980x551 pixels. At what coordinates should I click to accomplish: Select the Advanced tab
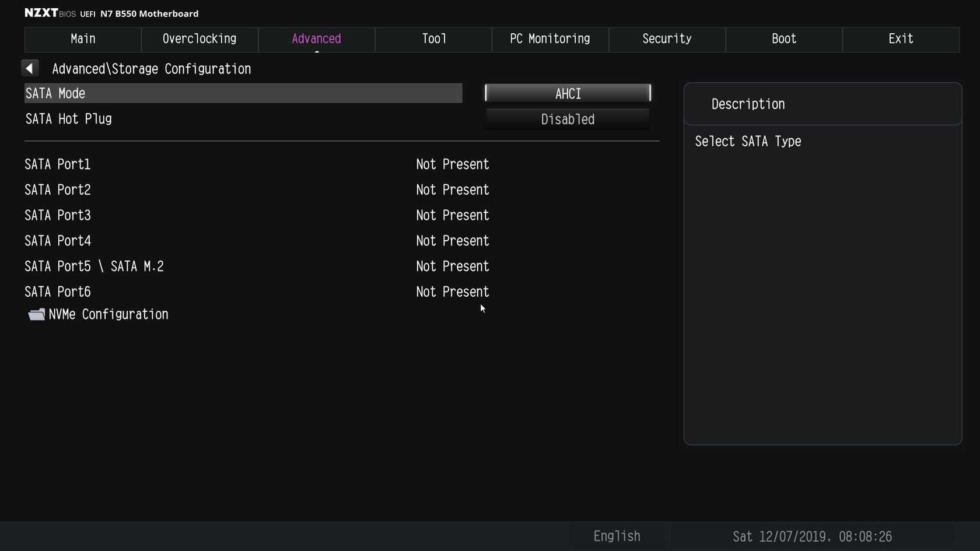click(316, 39)
